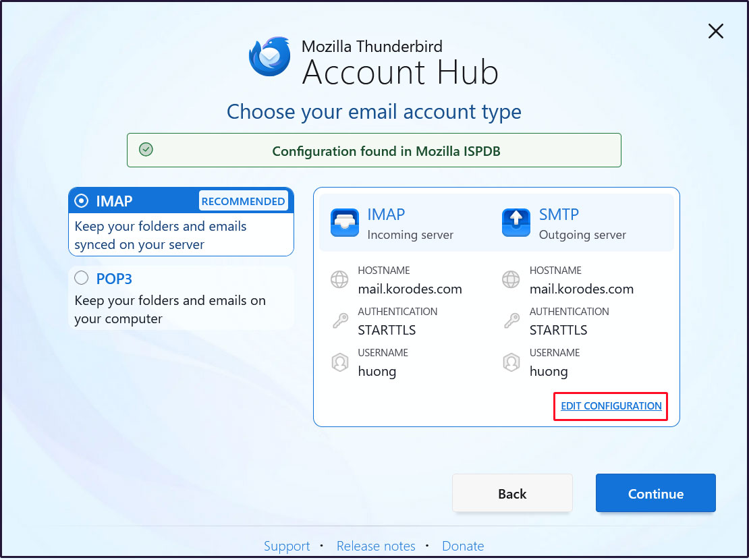Open the Release notes link

[376, 546]
